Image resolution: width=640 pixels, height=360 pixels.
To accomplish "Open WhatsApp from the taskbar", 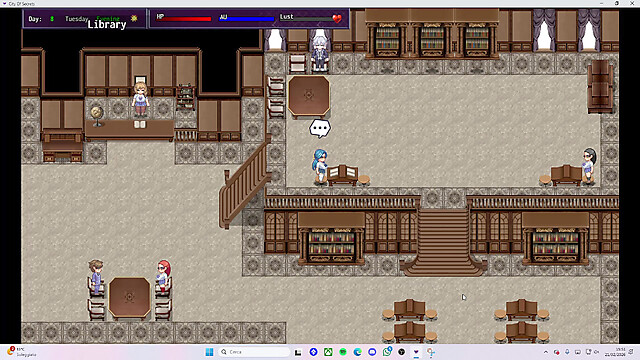I will tap(387, 351).
